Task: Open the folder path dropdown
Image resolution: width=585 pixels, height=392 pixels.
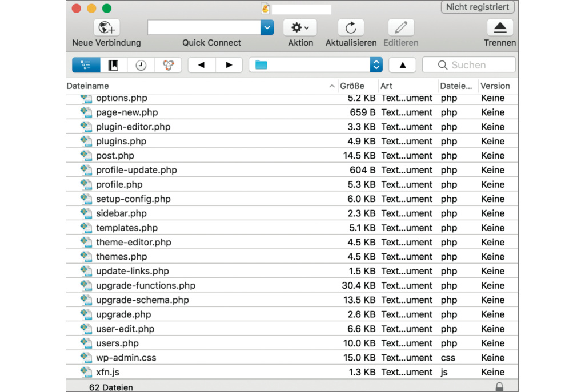Action: click(376, 65)
